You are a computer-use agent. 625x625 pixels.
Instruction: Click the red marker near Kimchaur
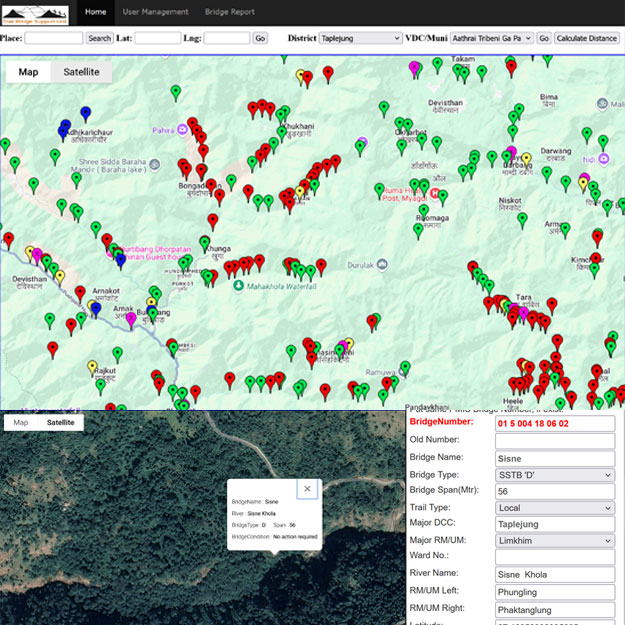pyautogui.click(x=596, y=259)
